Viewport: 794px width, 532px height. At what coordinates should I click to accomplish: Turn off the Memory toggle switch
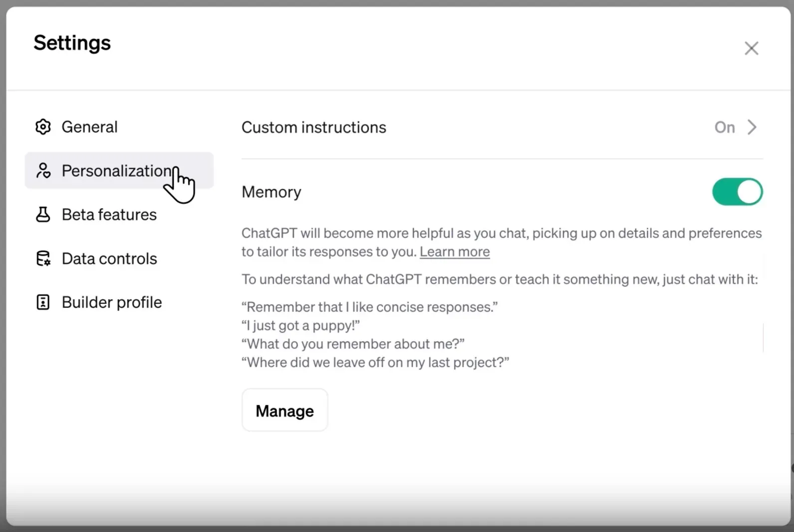point(737,192)
